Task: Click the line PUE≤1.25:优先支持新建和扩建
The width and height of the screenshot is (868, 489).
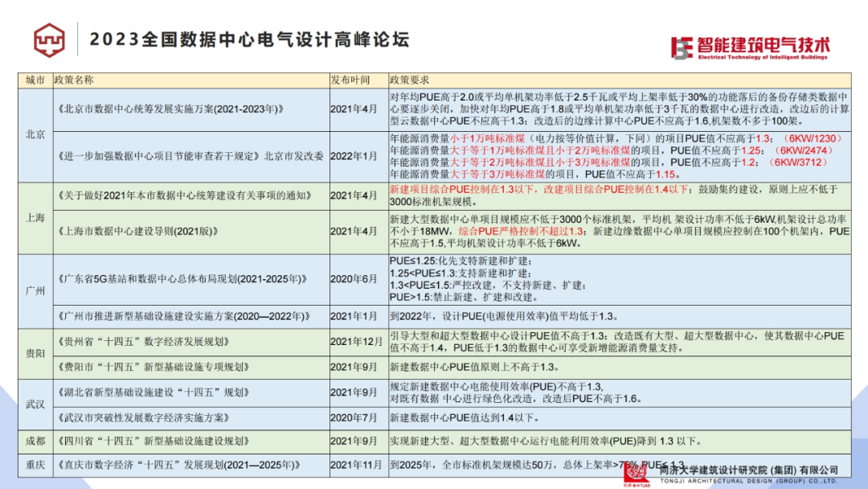Action: 461,261
